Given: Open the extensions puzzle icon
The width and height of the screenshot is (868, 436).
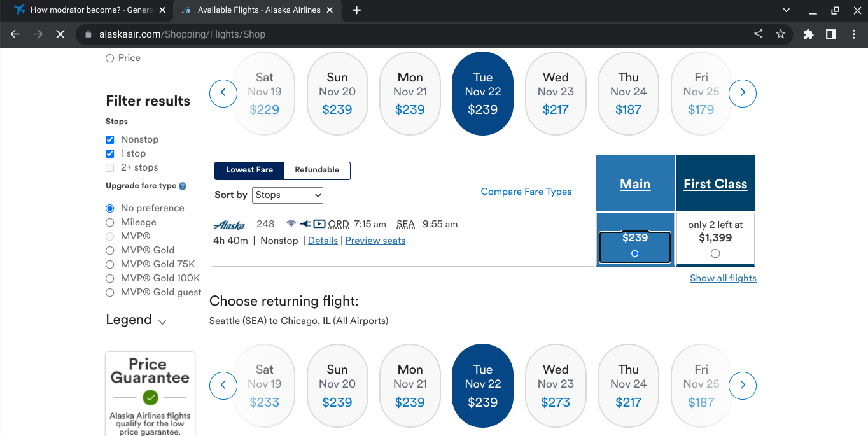Looking at the screenshot, I should (808, 34).
